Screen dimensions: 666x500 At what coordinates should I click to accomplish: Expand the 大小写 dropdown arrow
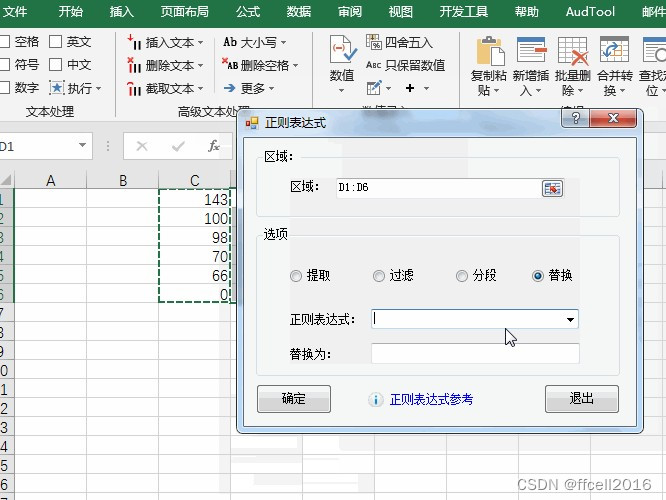(283, 42)
